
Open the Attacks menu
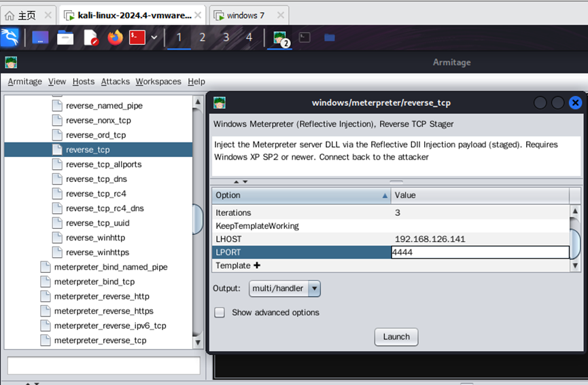(x=115, y=81)
